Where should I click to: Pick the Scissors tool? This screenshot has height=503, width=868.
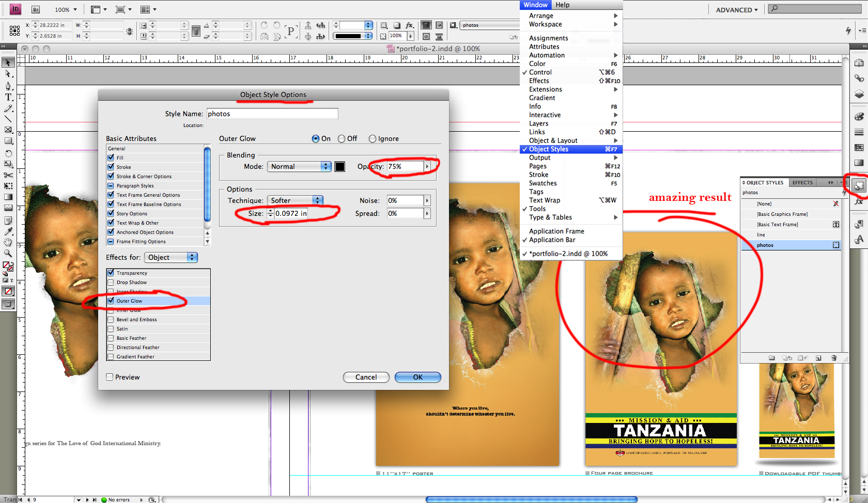coord(8,175)
